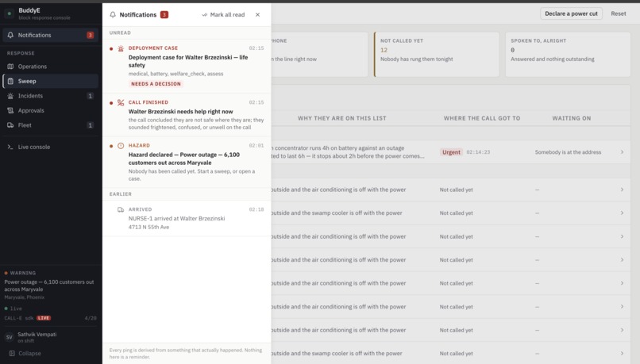Click the Fleet truck icon

tap(10, 125)
